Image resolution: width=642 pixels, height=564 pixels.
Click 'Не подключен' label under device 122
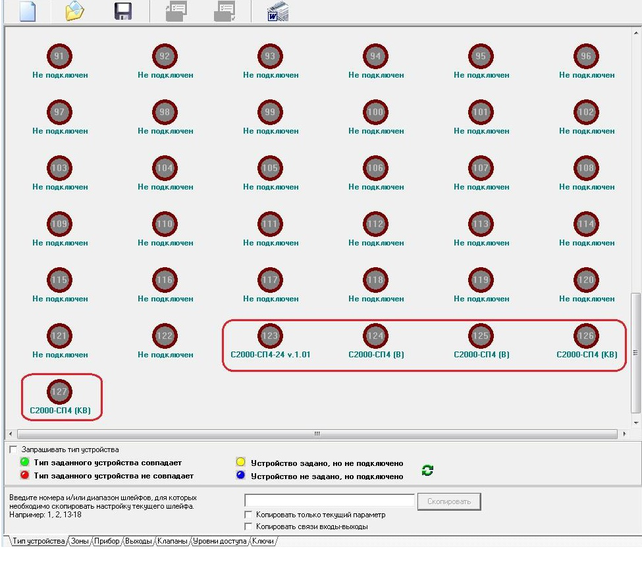tap(165, 355)
